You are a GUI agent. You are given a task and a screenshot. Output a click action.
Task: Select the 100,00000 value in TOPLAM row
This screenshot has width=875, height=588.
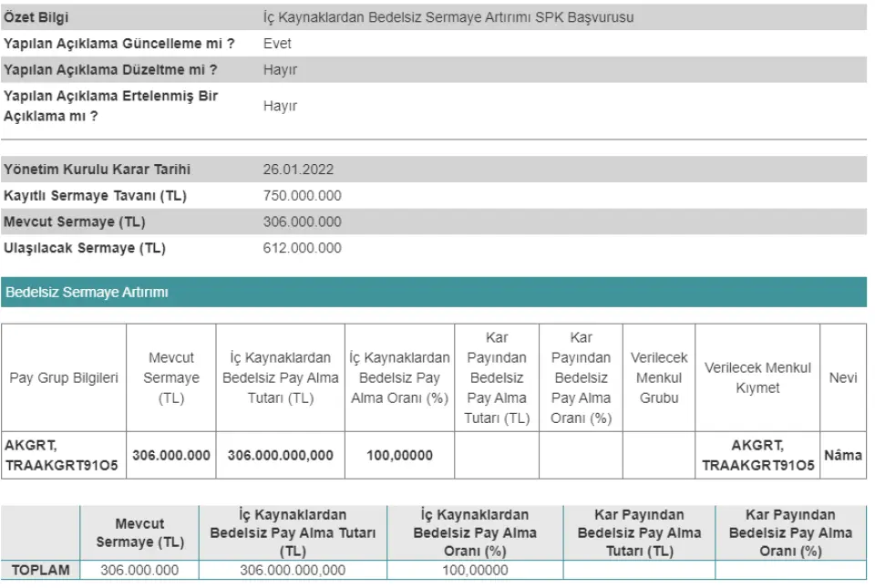[474, 571]
